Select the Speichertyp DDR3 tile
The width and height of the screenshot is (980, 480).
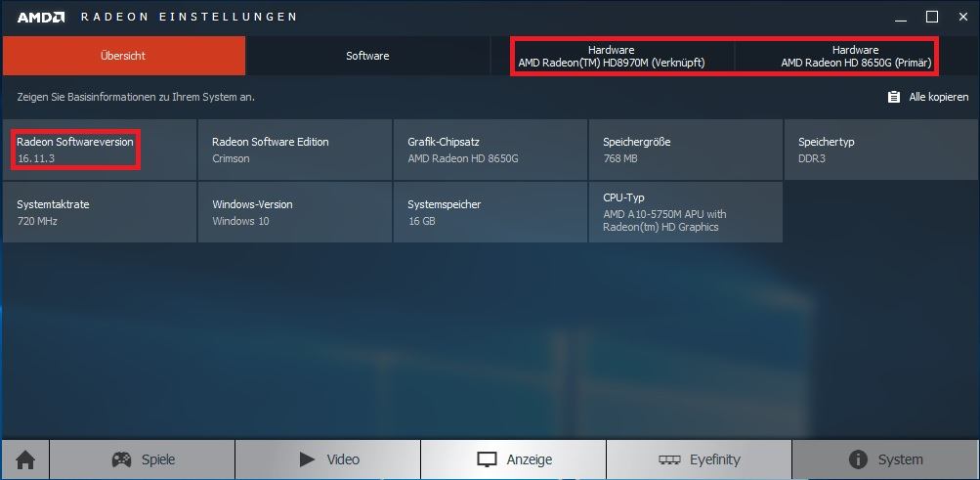[881, 150]
